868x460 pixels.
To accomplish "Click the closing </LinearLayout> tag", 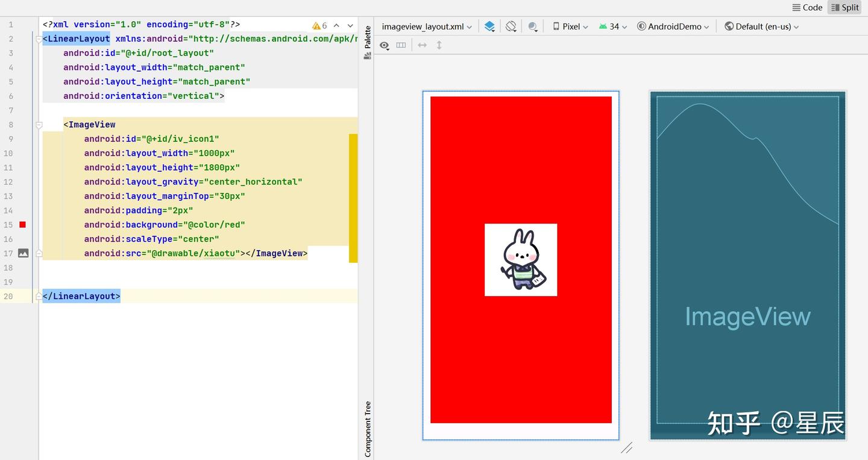I will coord(81,296).
